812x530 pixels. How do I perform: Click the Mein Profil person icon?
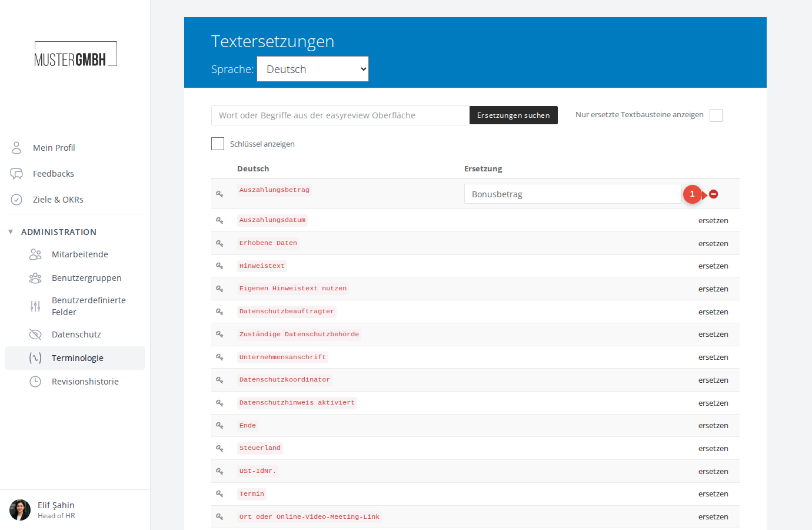(x=16, y=147)
